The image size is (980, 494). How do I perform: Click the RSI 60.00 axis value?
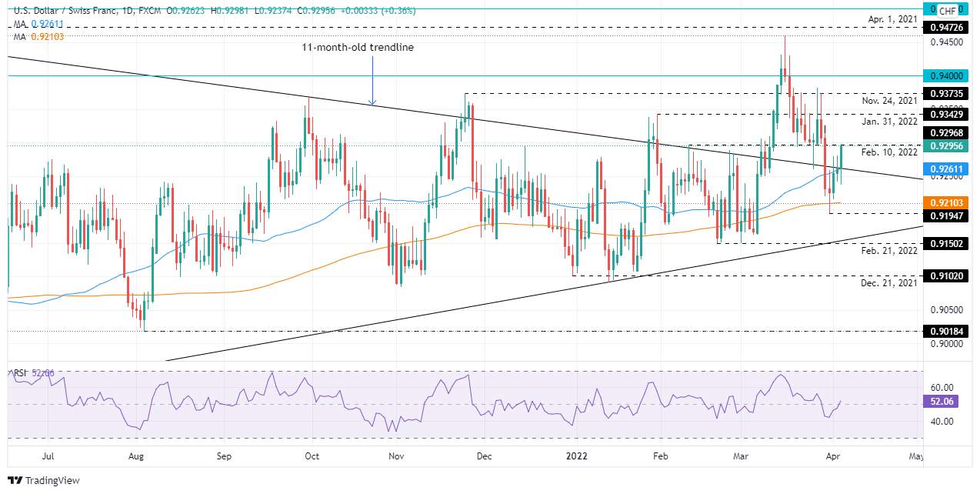(x=942, y=388)
